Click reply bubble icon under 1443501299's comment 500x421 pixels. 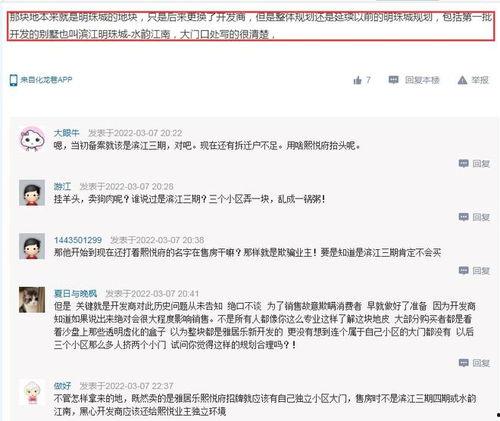tap(463, 270)
